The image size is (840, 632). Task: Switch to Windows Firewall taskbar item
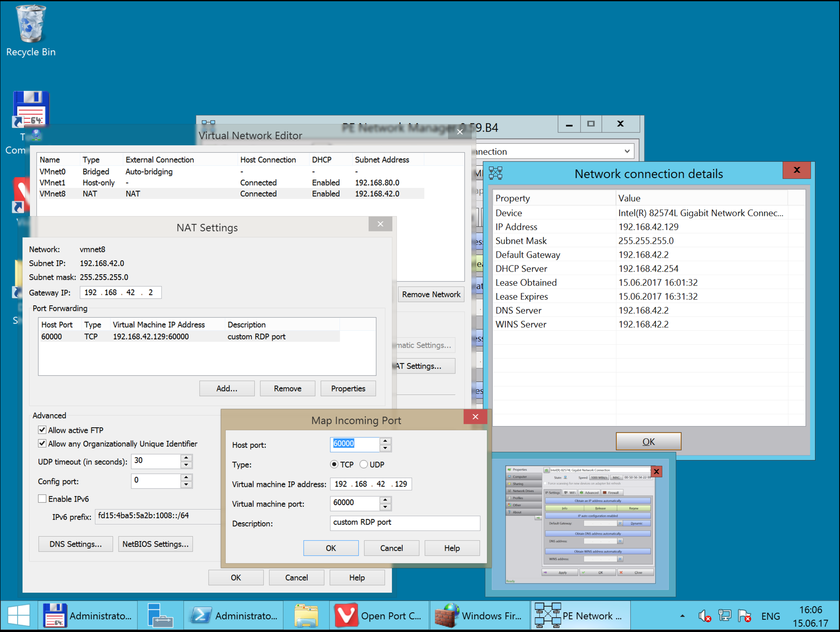coord(479,615)
